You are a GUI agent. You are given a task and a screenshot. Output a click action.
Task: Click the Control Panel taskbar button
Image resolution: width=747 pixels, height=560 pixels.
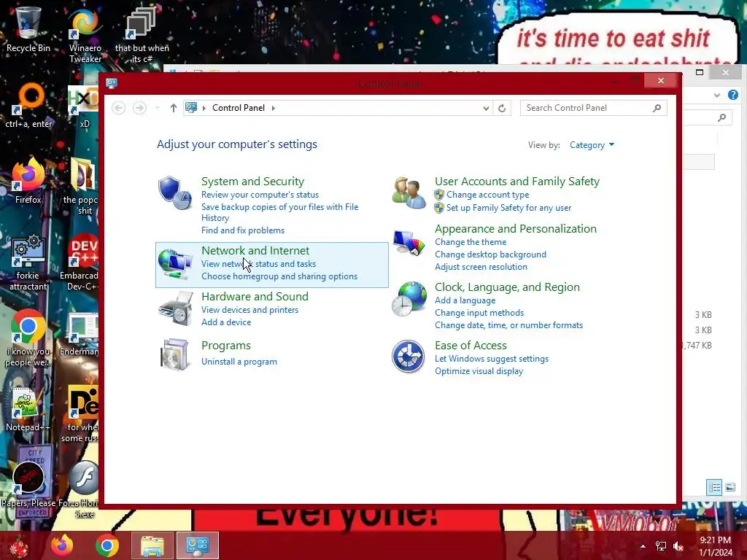click(x=197, y=545)
